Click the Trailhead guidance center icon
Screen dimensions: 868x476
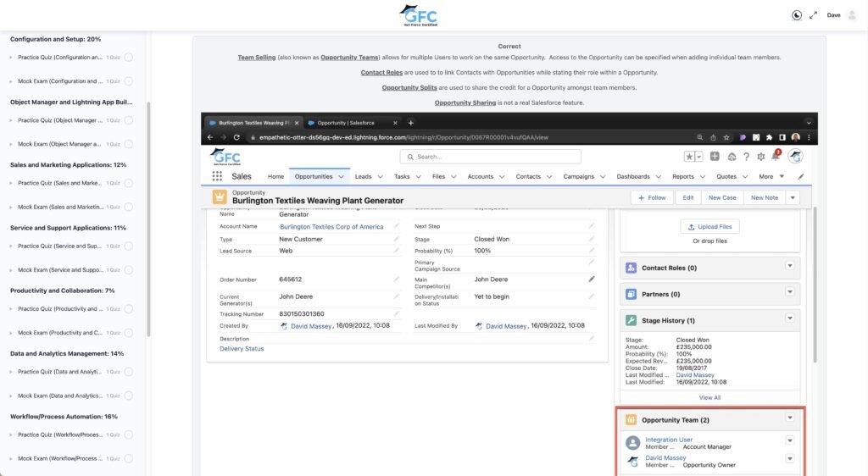[x=732, y=157]
